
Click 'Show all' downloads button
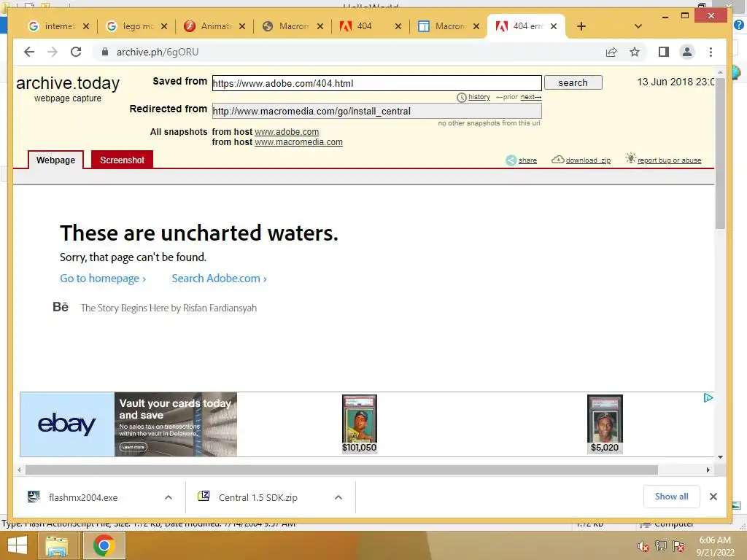tap(672, 497)
